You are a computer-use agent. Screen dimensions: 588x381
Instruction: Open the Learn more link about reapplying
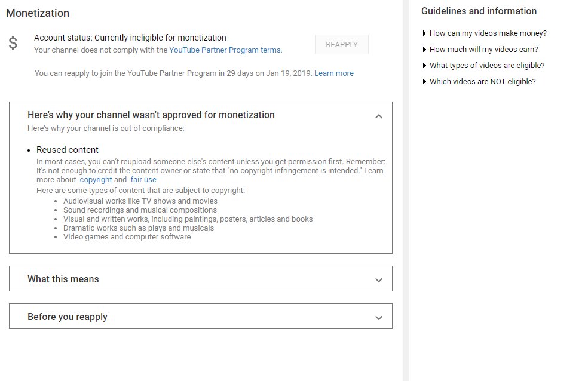pyautogui.click(x=334, y=73)
